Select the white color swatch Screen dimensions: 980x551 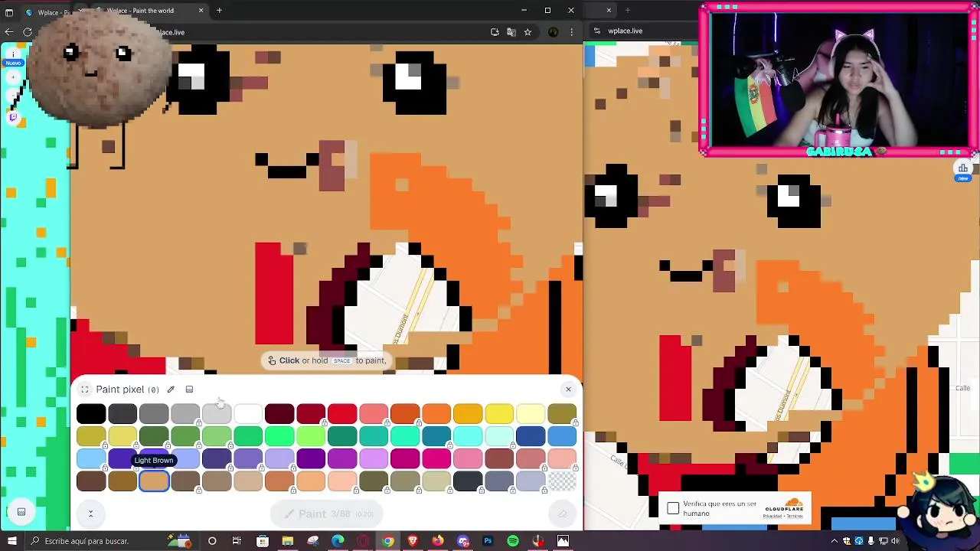(248, 414)
